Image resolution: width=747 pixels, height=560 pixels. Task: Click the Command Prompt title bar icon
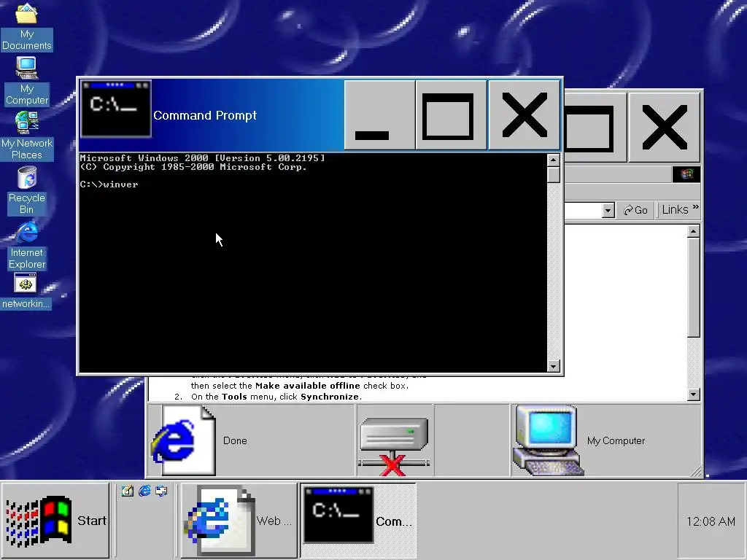116,109
